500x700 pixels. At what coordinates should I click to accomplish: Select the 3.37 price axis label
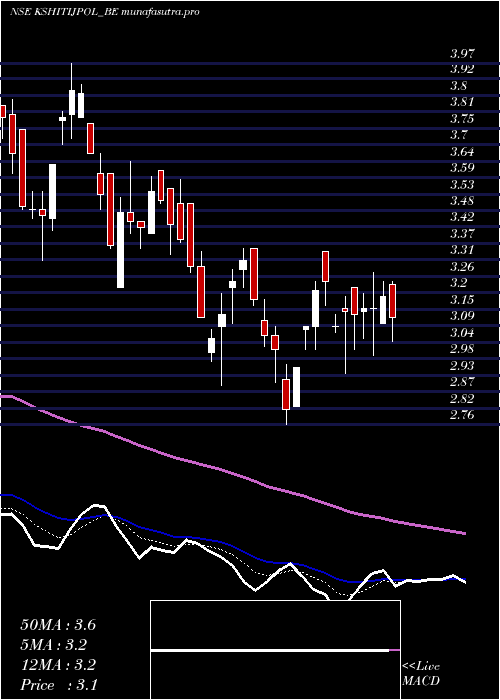(x=462, y=234)
